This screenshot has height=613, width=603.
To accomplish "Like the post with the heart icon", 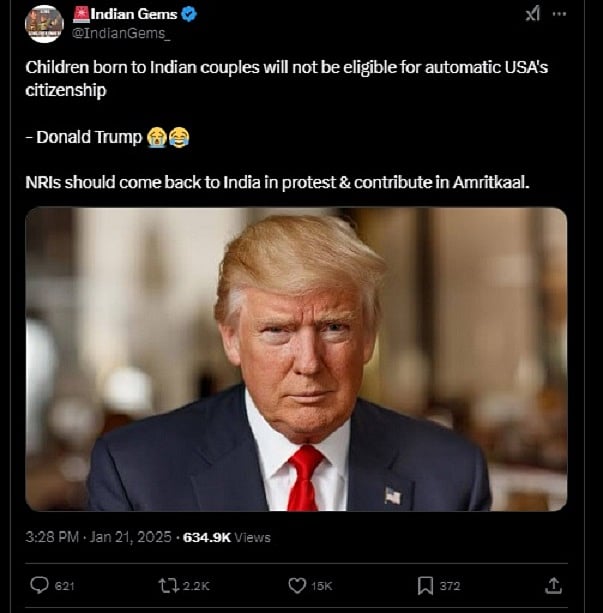I will pos(296,585).
